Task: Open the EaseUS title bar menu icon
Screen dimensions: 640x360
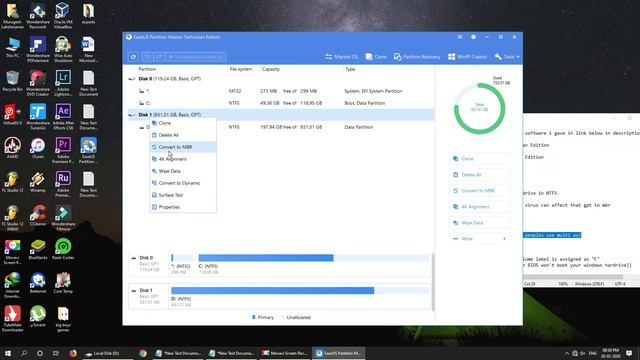Action: pyautogui.click(x=460, y=37)
